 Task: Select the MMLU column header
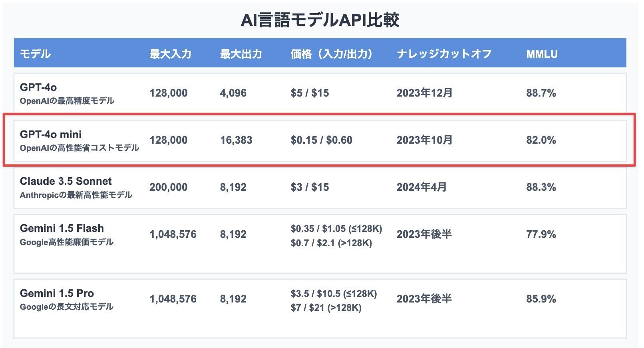(x=541, y=54)
